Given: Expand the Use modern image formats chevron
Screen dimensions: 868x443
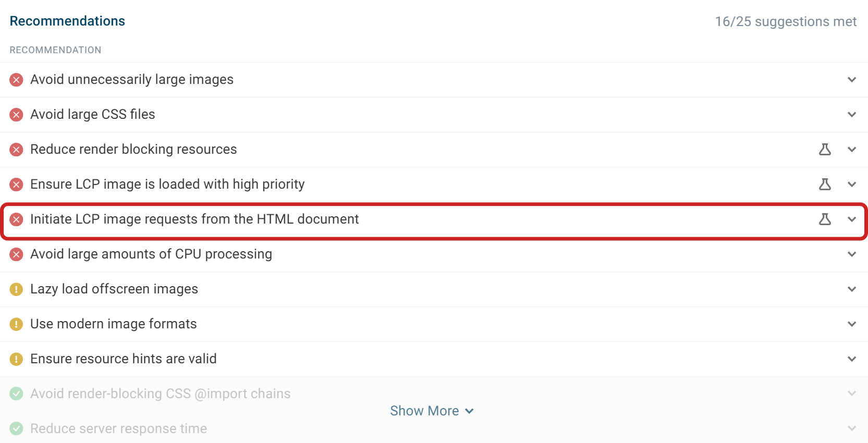Looking at the screenshot, I should click(x=852, y=324).
